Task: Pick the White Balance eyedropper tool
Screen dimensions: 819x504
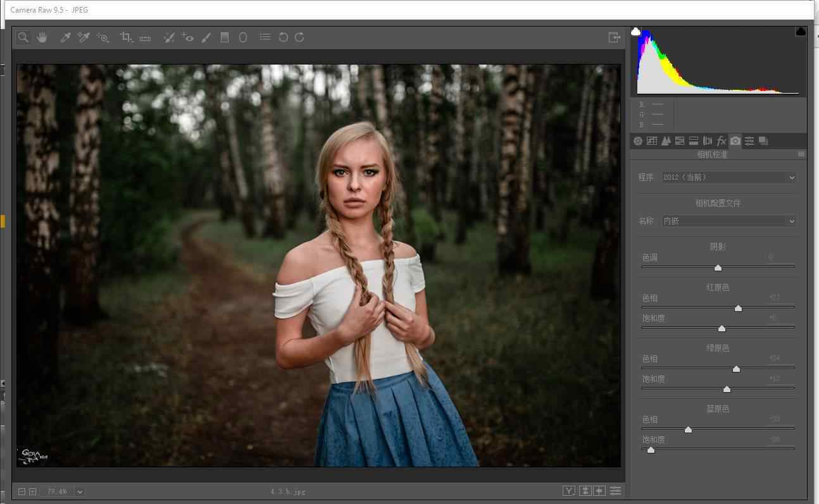Action: tap(65, 37)
